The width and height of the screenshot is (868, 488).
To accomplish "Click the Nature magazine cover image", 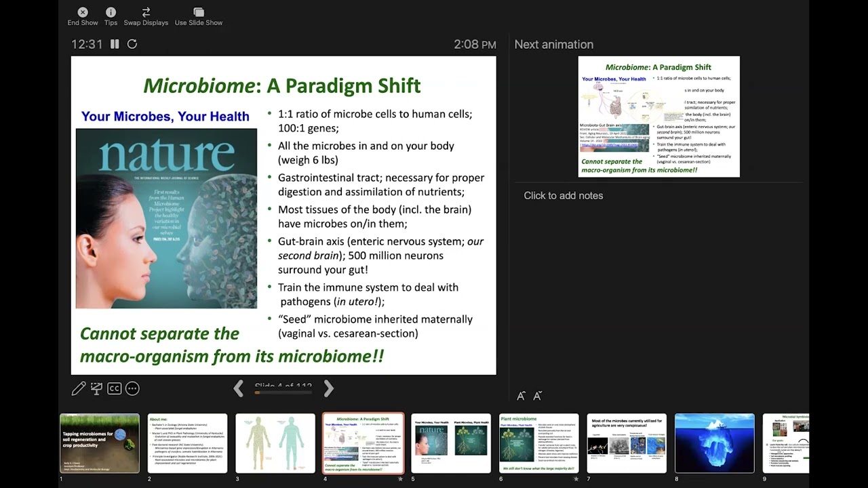I will click(x=166, y=218).
